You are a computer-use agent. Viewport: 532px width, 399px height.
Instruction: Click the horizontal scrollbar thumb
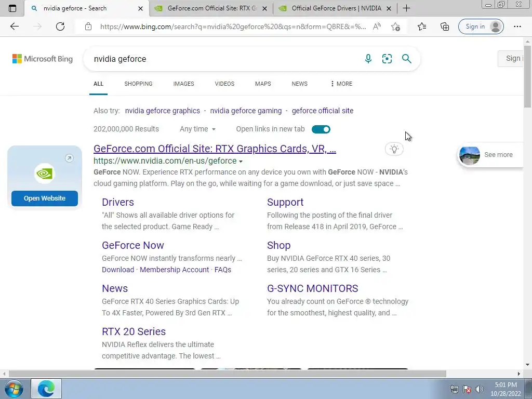[x=228, y=374]
